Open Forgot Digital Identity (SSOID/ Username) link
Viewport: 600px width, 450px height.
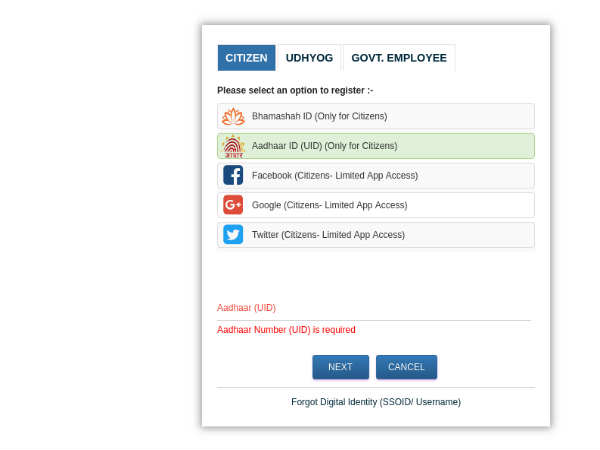click(x=375, y=402)
